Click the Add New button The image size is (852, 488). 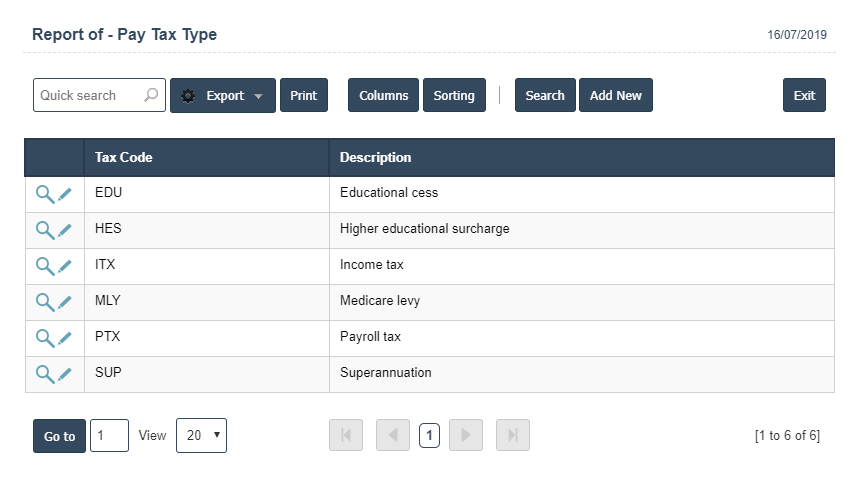pyautogui.click(x=615, y=96)
